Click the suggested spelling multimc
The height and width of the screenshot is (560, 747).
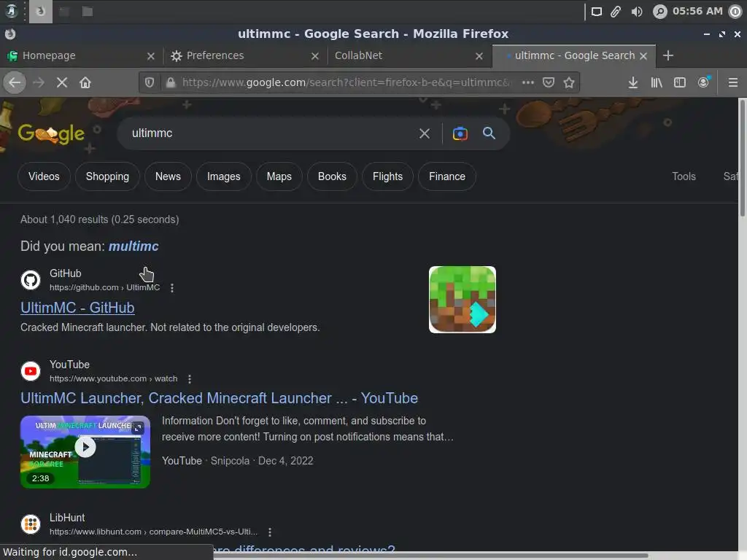click(133, 246)
